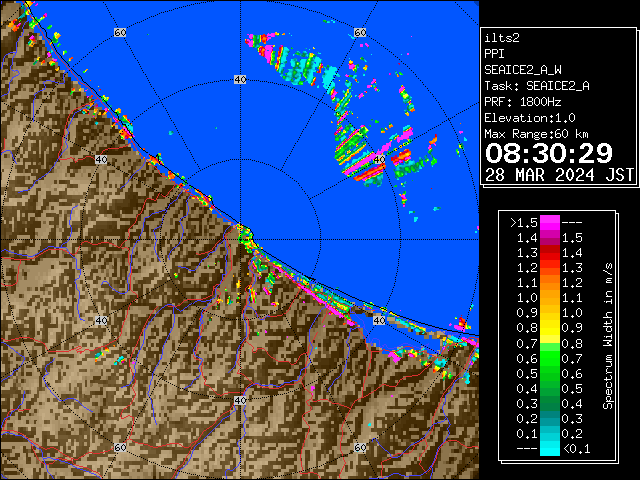This screenshot has width=640, height=480.
Task: Click the 60 km ring label north-northeast
Action: (360, 32)
